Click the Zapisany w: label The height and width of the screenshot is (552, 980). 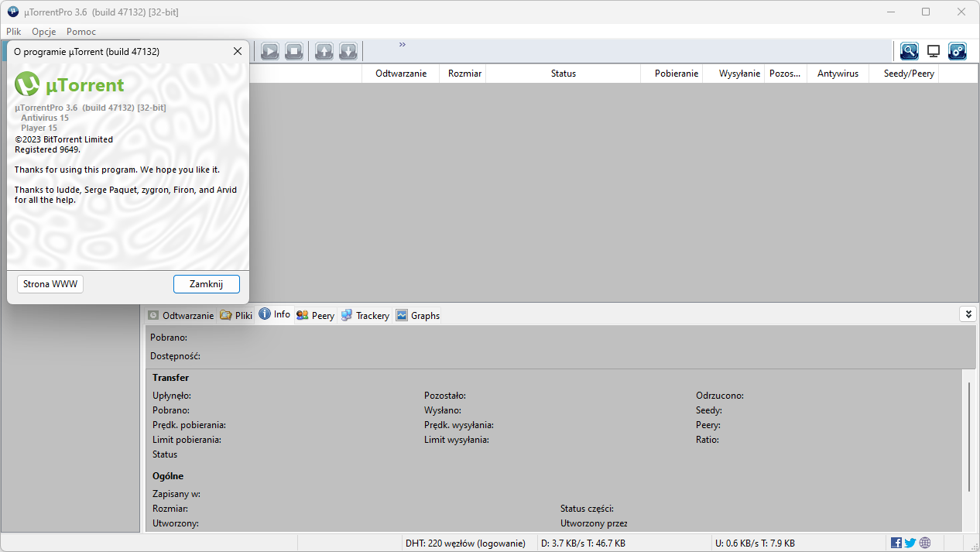coord(176,494)
